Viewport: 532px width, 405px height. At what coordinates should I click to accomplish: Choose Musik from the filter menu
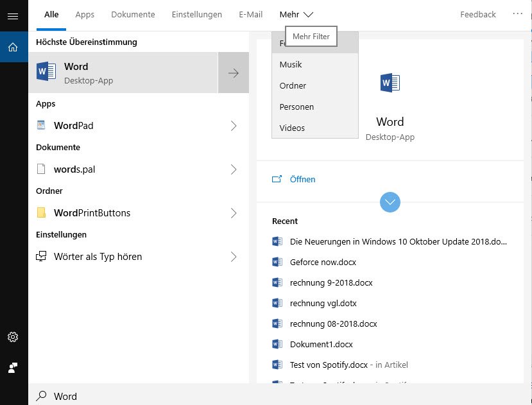tap(291, 64)
